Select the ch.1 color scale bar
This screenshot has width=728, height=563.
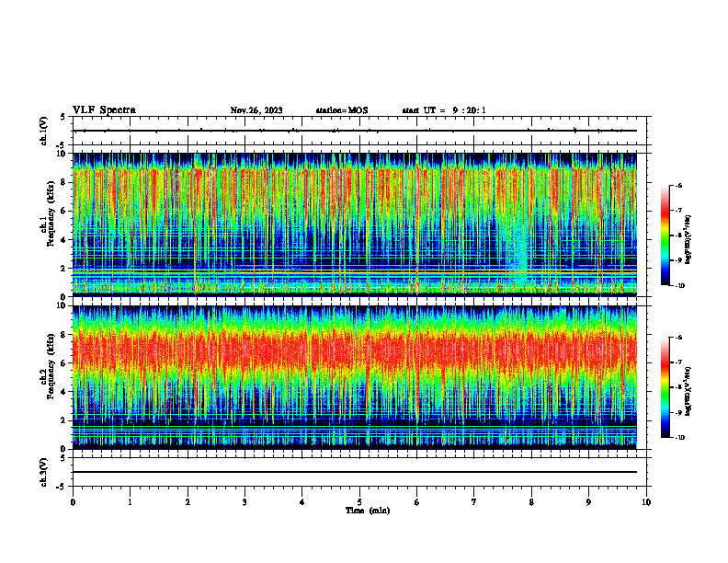tap(665, 236)
